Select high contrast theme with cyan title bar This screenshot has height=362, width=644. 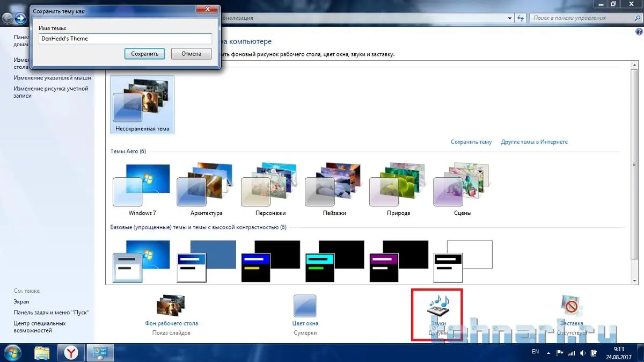tap(335, 261)
